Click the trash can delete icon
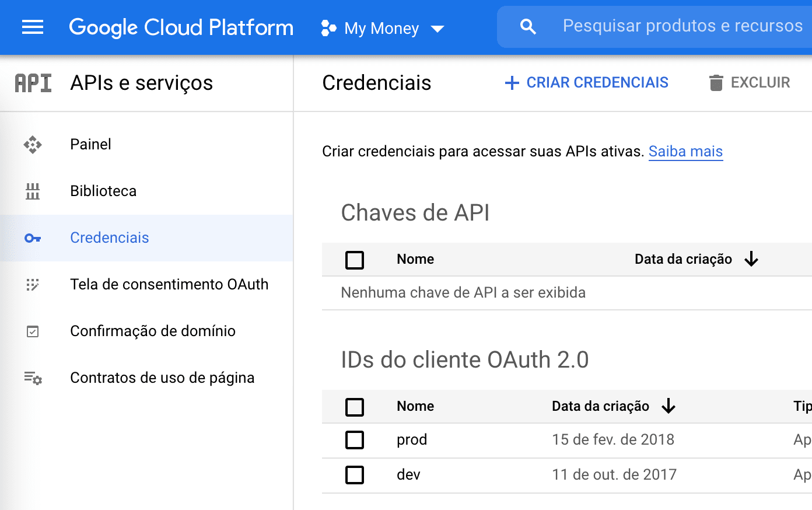Viewport: 812px width, 510px height. (x=716, y=83)
